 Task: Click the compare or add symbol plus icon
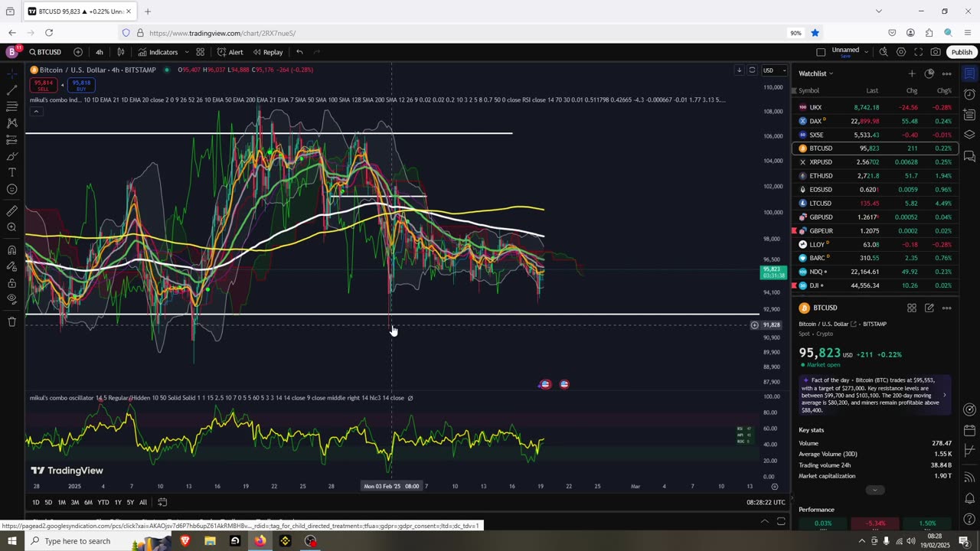click(x=78, y=52)
